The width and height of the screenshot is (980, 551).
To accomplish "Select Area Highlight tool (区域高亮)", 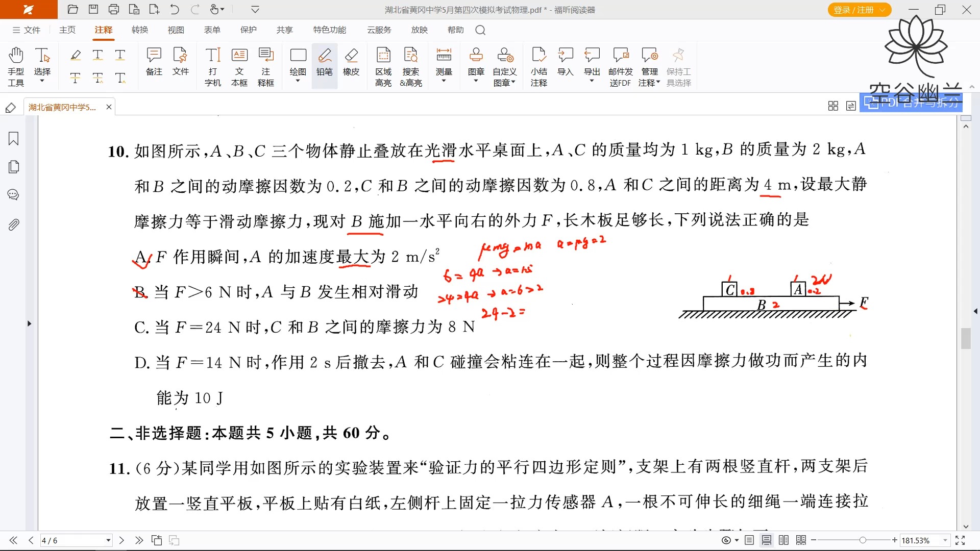I will coord(383,66).
